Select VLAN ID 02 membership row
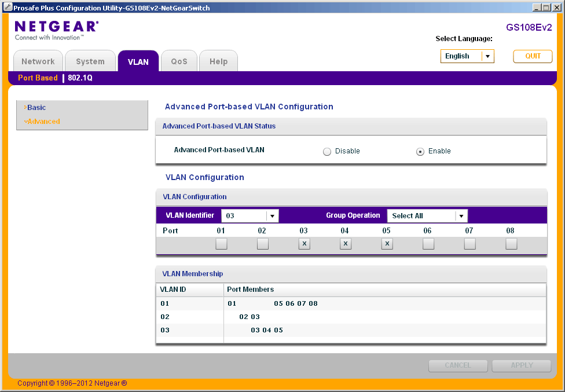 tap(351, 317)
